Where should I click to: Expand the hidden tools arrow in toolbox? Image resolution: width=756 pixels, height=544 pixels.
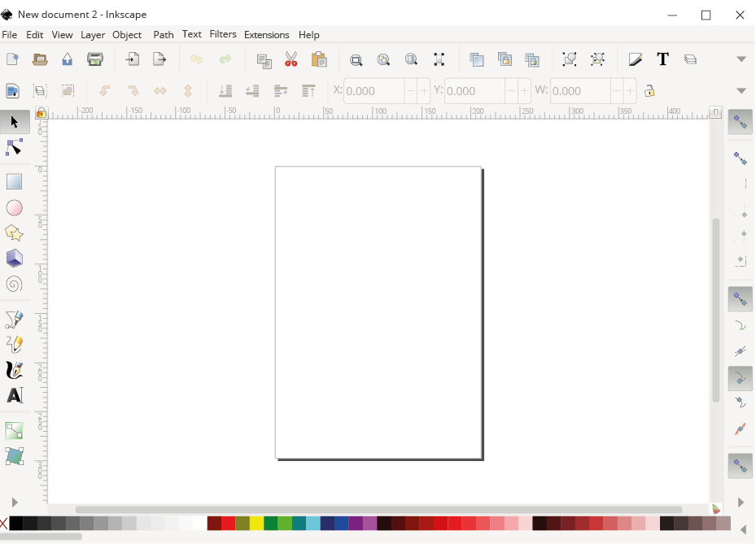(14, 502)
